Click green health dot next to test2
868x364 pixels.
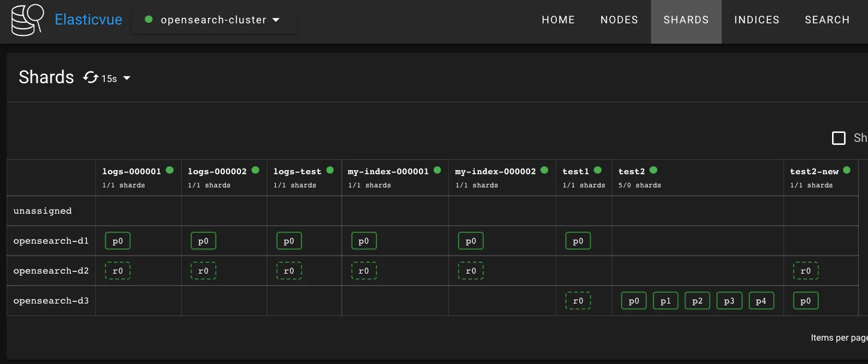(x=653, y=170)
